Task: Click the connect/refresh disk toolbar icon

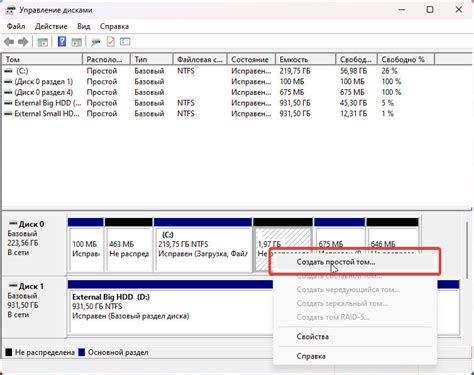Action: [96, 42]
